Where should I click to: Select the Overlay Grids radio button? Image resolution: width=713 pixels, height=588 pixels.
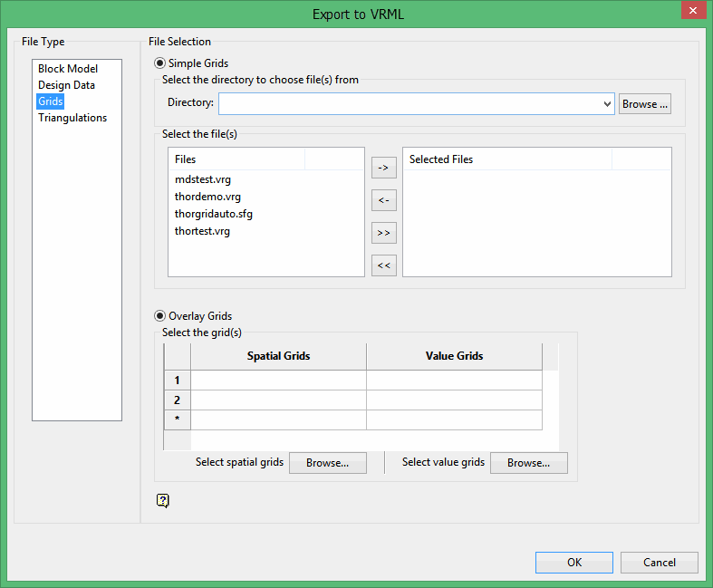tap(160, 316)
